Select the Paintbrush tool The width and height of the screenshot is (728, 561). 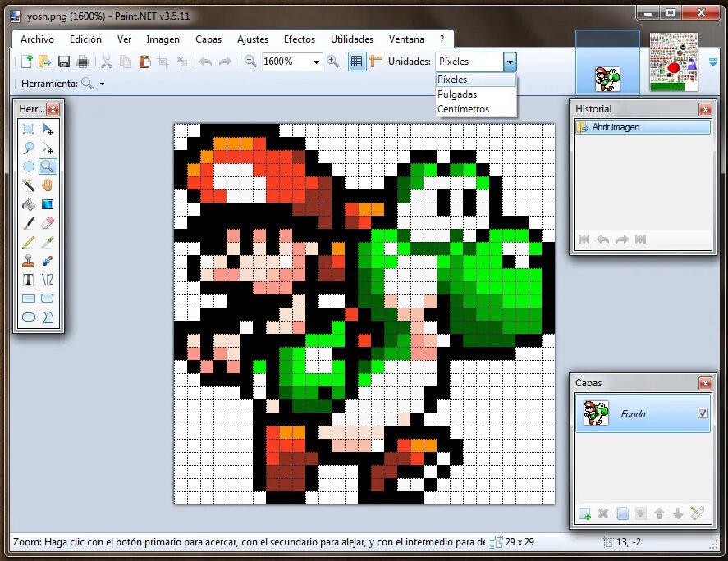click(x=29, y=223)
